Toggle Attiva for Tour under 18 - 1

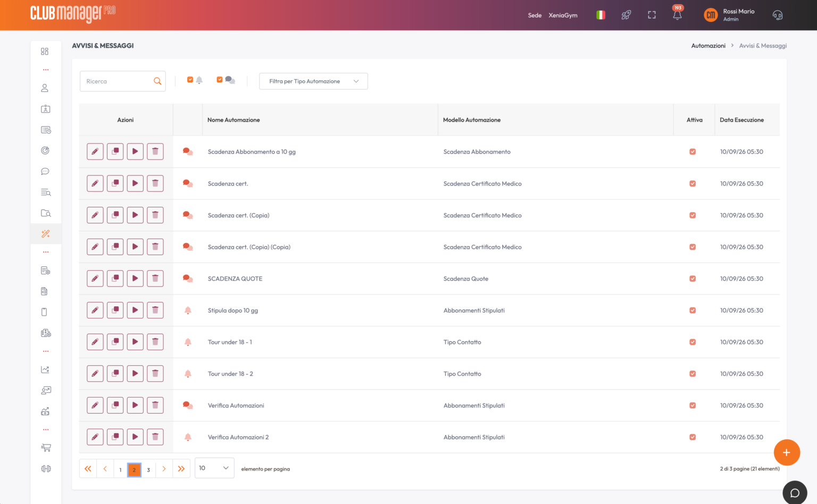(693, 342)
